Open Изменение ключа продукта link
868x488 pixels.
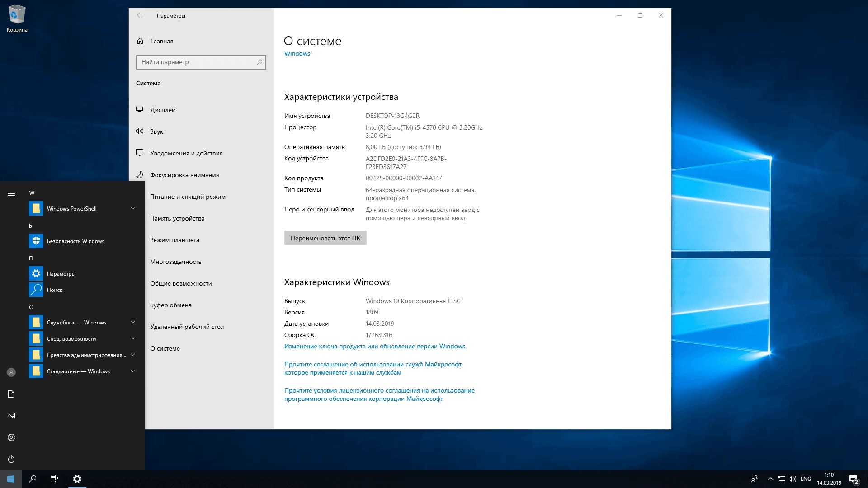(x=374, y=346)
